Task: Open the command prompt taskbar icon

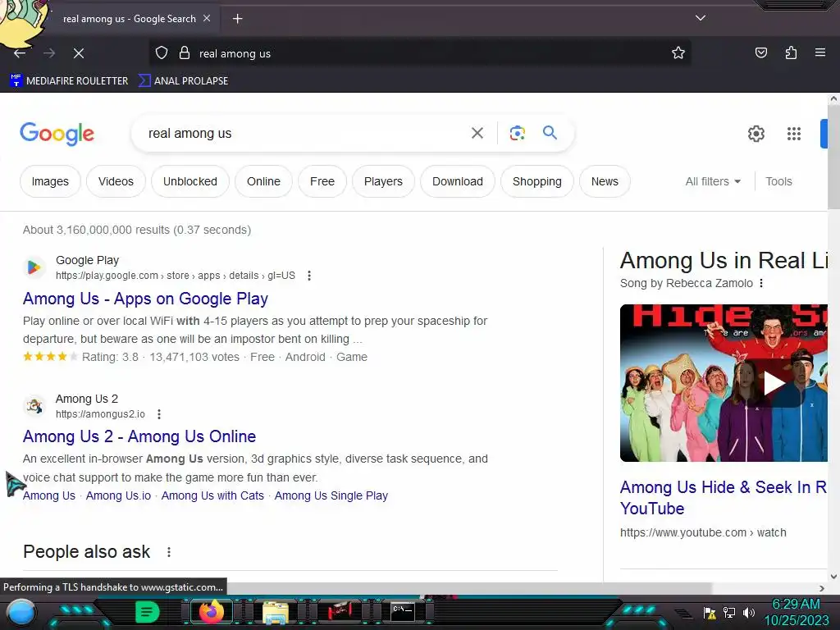Action: [403, 611]
